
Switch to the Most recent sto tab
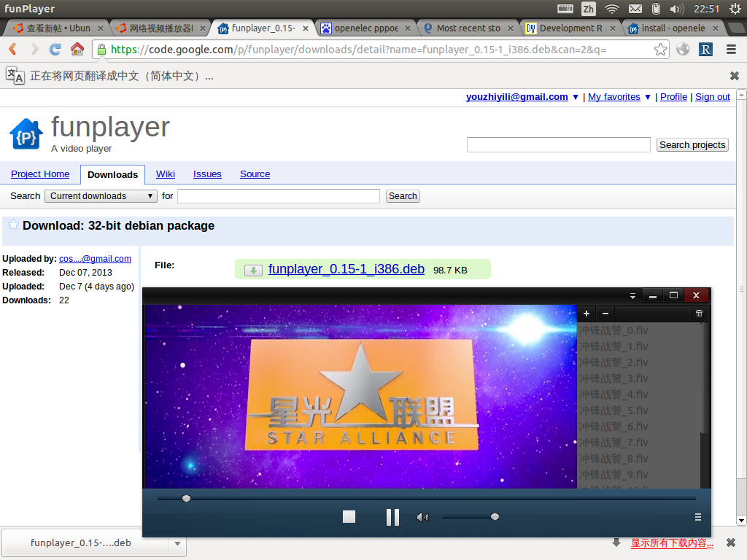point(468,28)
